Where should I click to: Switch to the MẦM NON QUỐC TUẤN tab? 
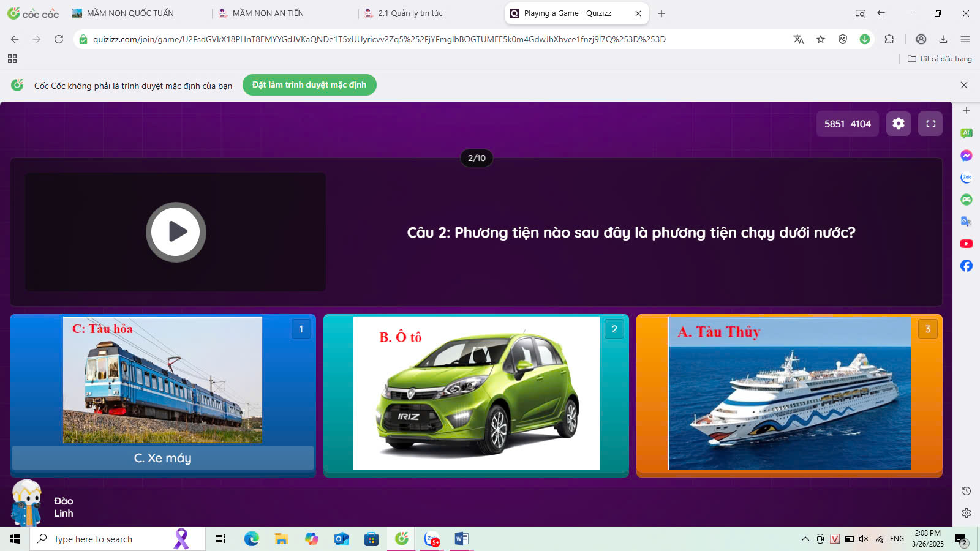130,13
